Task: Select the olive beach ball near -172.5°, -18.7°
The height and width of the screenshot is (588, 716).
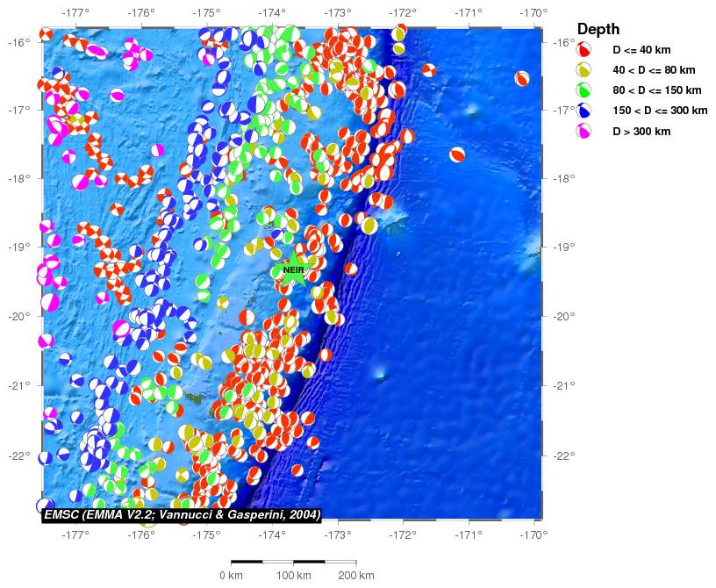Action: click(x=369, y=226)
